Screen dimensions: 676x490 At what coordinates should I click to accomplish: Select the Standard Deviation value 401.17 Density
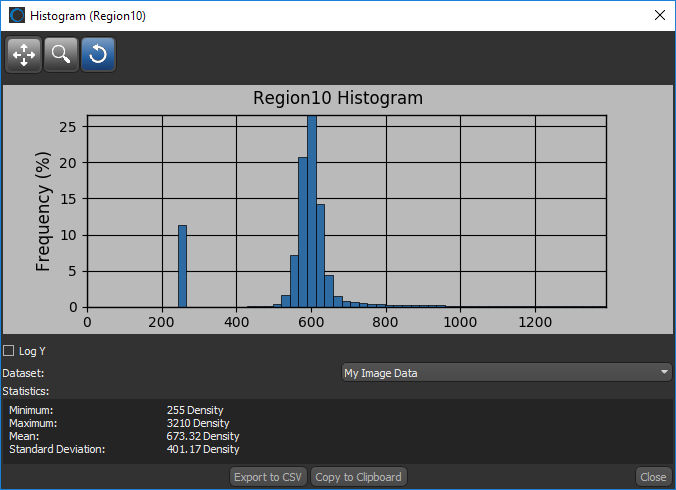point(202,449)
